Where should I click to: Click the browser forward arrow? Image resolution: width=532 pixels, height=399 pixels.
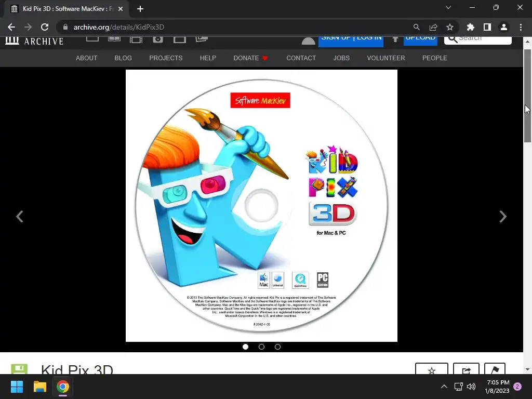tap(28, 27)
